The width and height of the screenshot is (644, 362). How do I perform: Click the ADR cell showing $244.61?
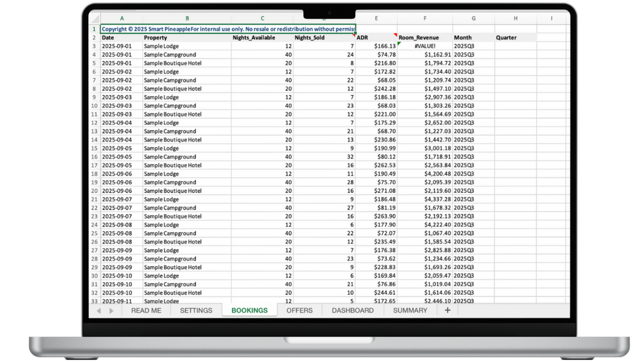point(376,293)
